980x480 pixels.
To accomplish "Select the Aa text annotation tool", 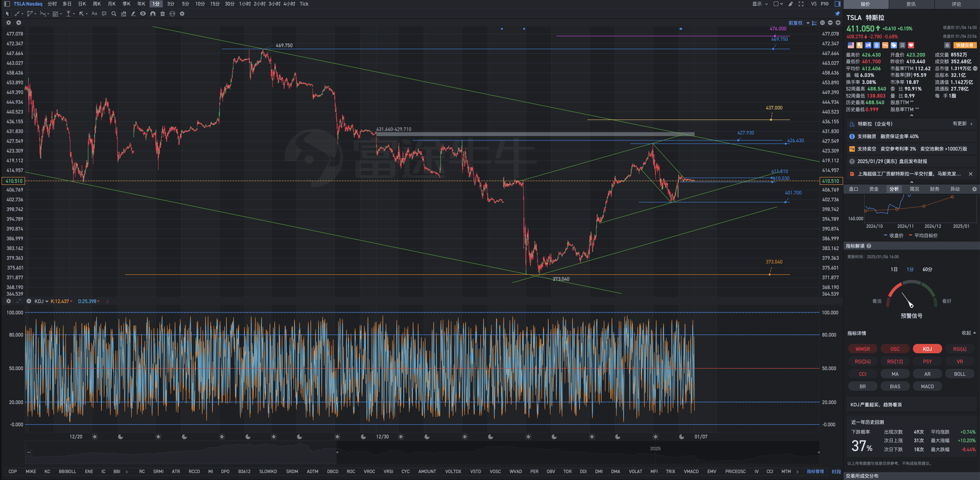I will click(94, 14).
